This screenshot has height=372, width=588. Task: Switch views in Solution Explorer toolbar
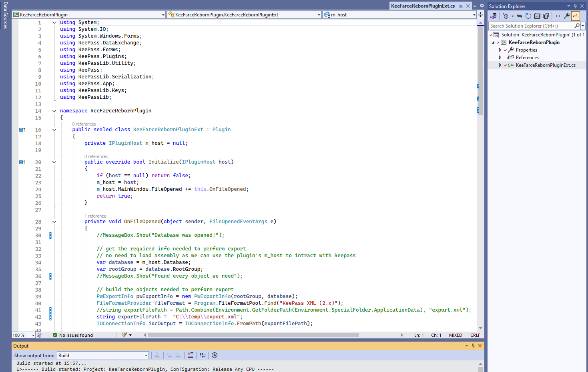494,16
